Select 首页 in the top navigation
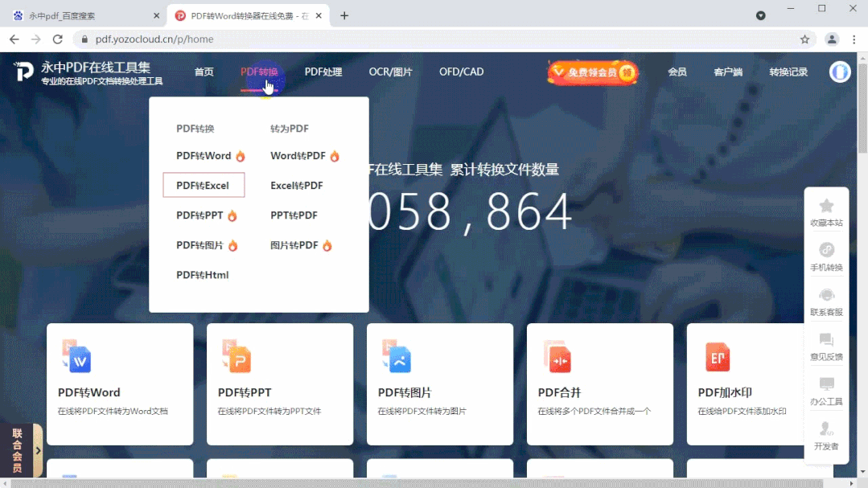868x488 pixels. pos(204,72)
